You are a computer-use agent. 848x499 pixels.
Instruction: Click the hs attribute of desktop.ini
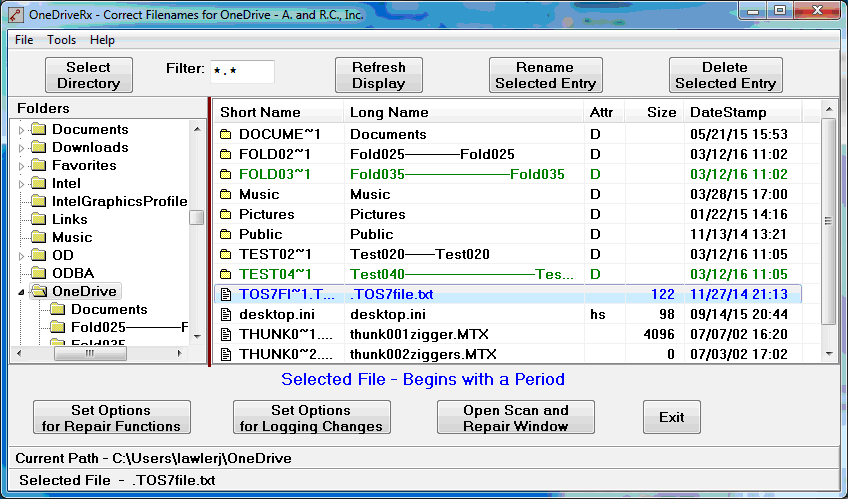click(x=598, y=314)
